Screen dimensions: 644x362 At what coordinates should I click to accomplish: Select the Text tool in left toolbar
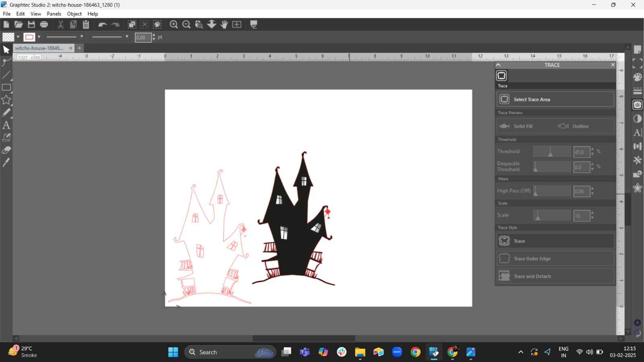tap(6, 125)
